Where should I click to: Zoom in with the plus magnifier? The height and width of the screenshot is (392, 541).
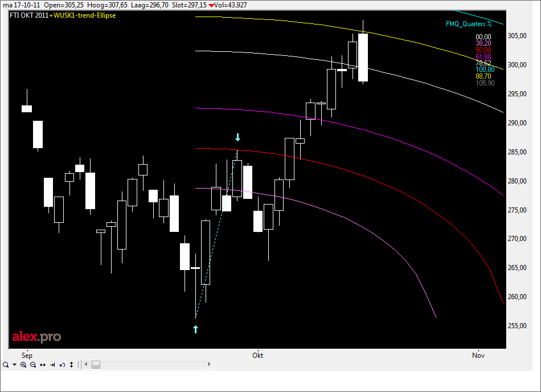pyautogui.click(x=23, y=365)
